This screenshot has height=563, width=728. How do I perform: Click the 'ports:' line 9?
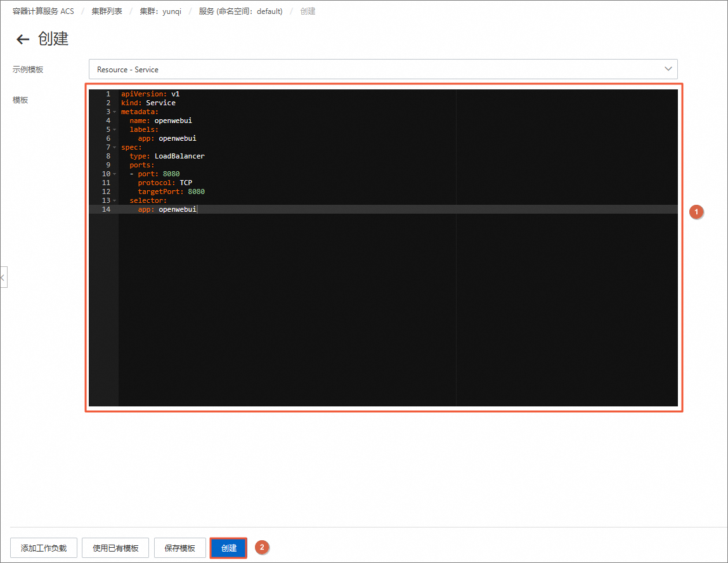pos(141,165)
